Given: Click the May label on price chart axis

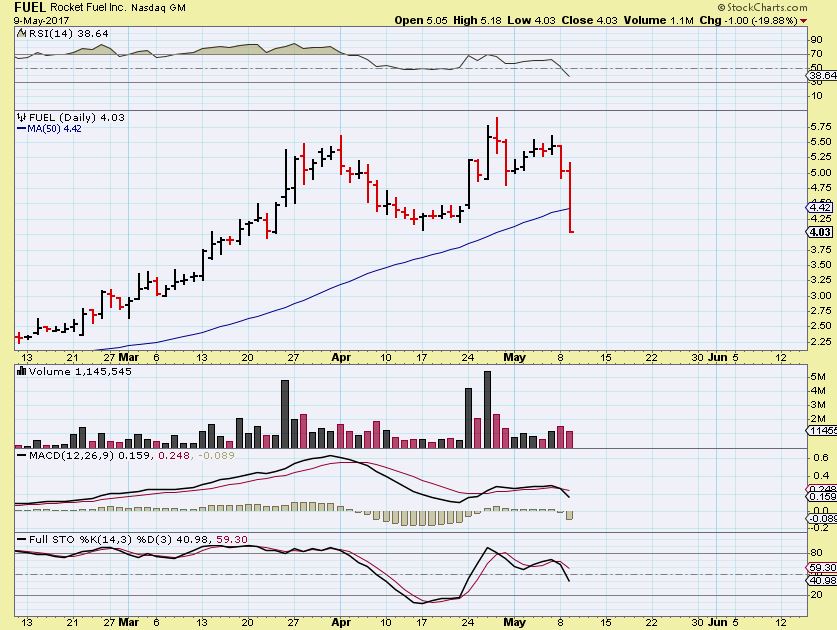Looking at the screenshot, I should tap(515, 357).
